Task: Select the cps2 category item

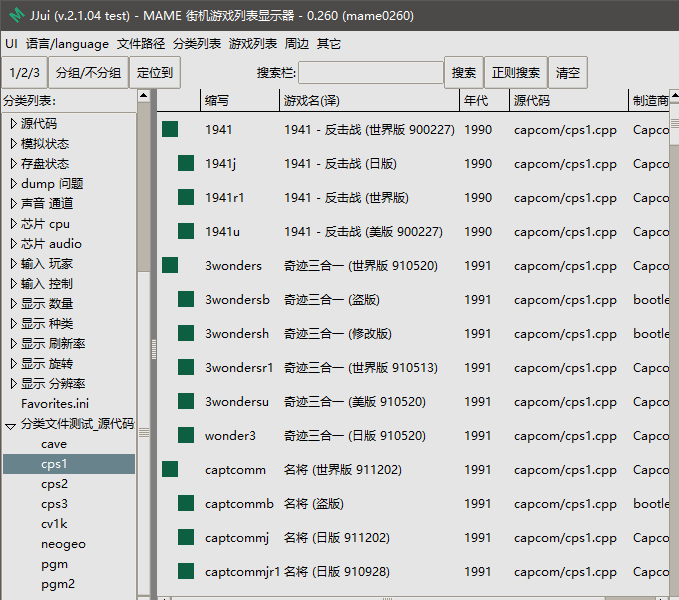Action: 55,484
